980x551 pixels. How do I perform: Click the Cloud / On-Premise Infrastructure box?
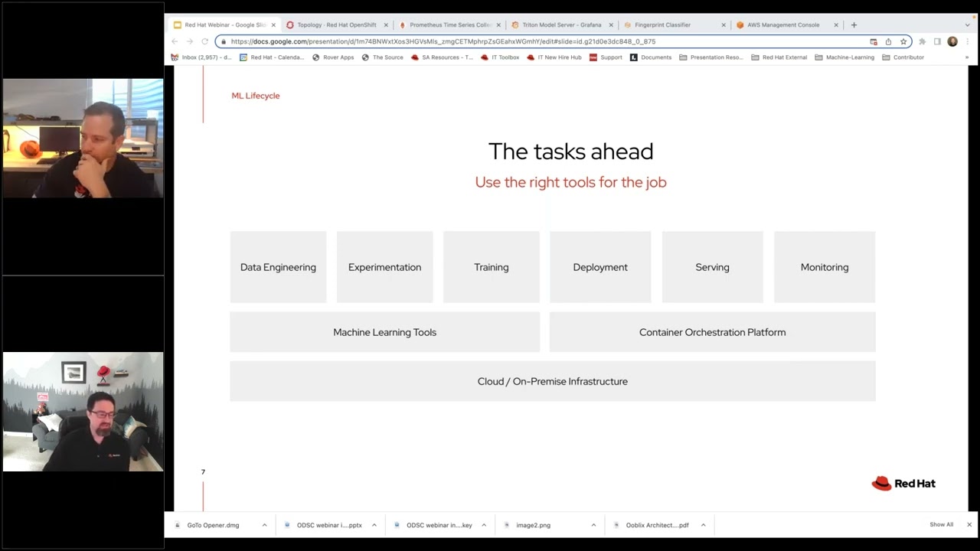553,381
